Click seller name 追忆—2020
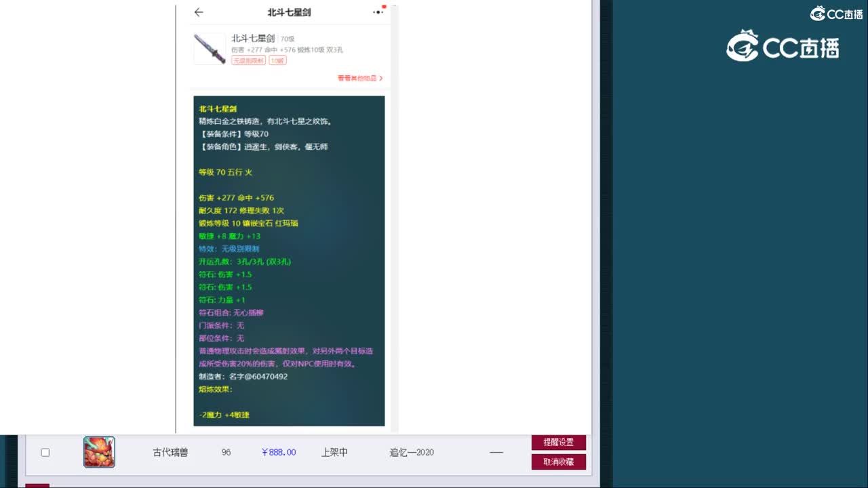The width and height of the screenshot is (868, 488). pos(410,452)
